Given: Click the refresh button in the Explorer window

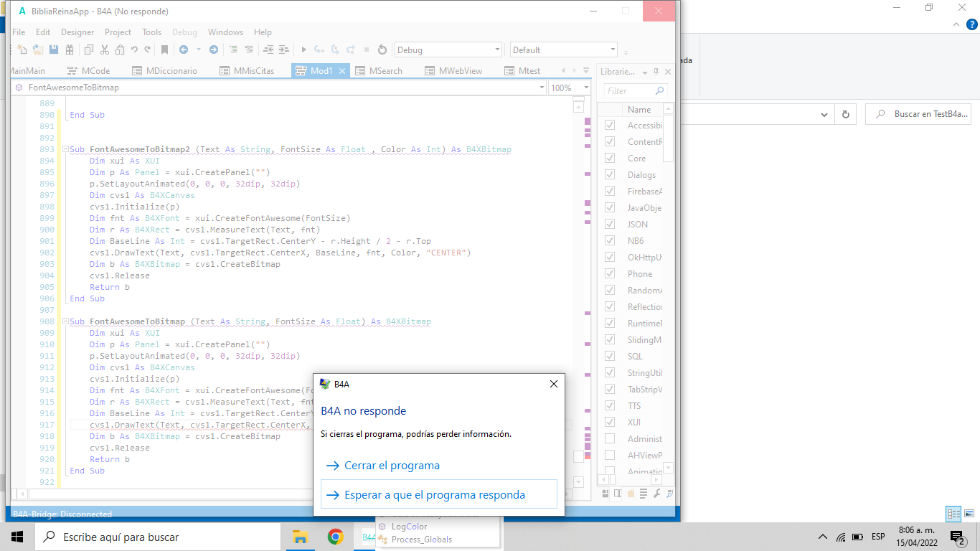Looking at the screenshot, I should 845,114.
